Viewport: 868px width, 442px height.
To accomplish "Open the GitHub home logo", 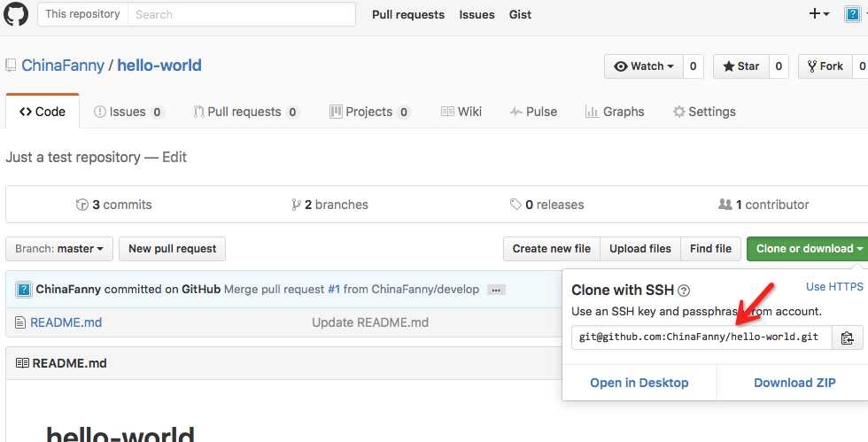I will [16, 14].
